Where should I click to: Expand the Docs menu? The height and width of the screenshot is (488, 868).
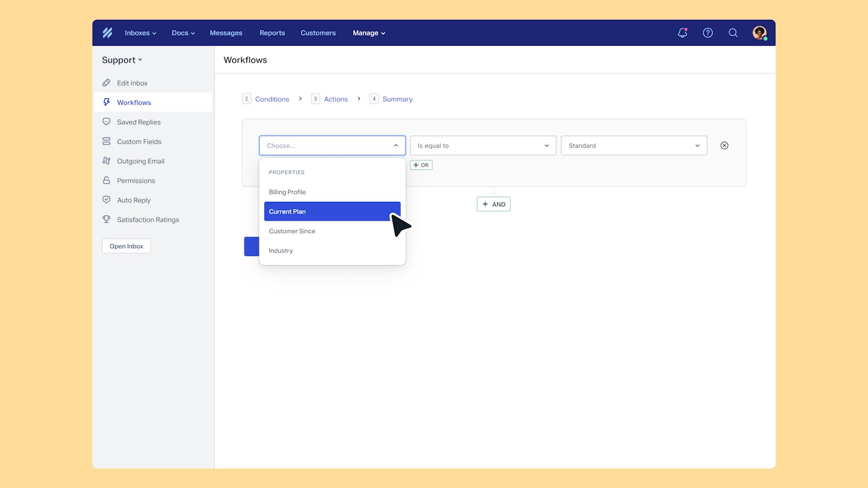(x=183, y=33)
